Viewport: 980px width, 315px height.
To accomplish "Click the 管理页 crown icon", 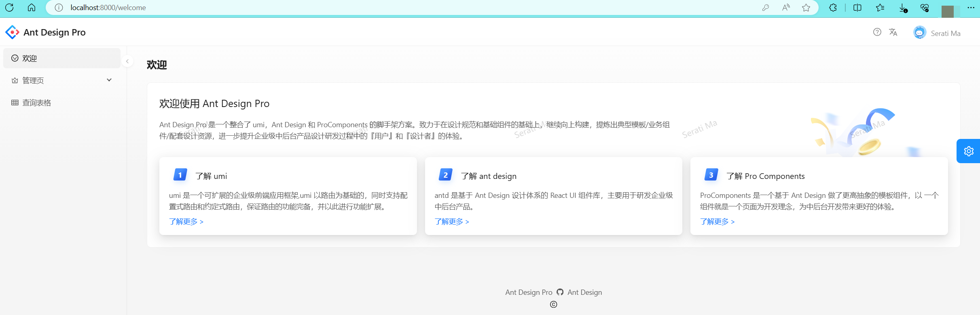I will [x=15, y=80].
